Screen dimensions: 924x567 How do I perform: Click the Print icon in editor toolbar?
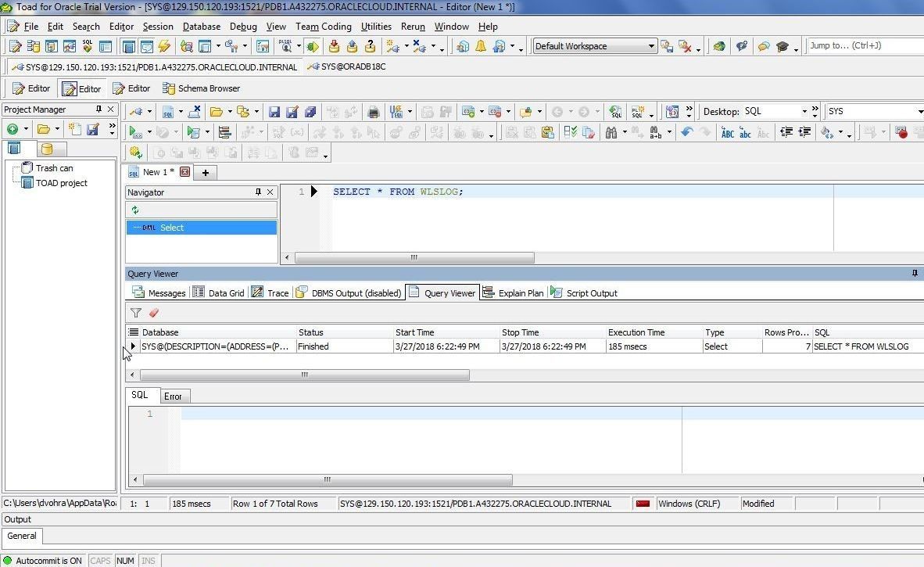[x=373, y=111]
